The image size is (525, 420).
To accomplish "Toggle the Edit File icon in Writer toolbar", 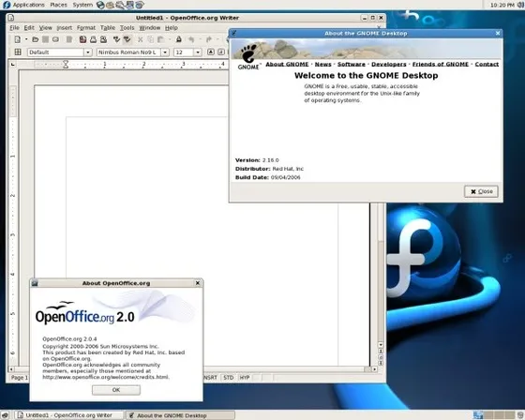I will [69, 39].
